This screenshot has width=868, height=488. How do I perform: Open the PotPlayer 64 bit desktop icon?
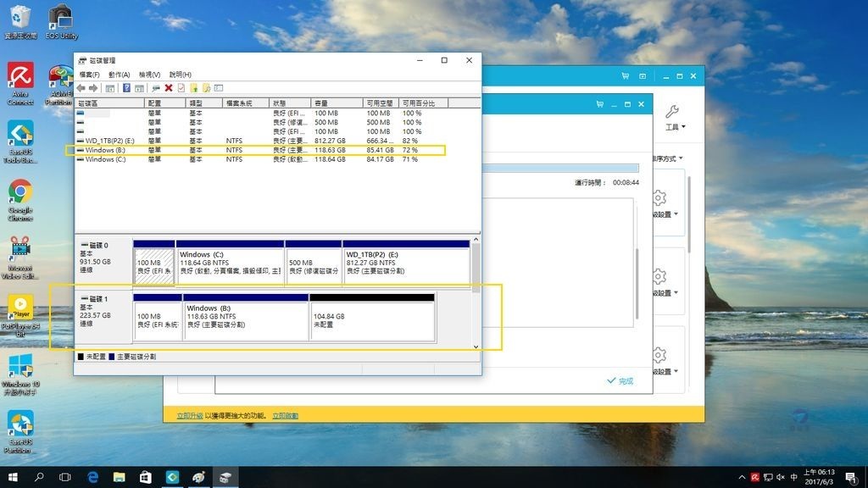coord(20,306)
